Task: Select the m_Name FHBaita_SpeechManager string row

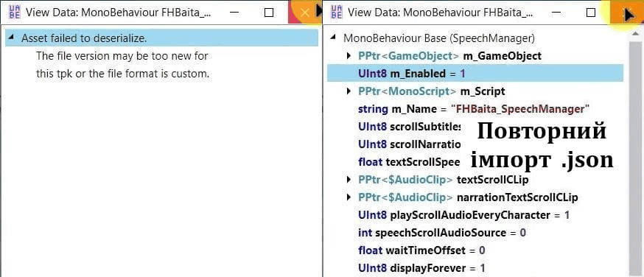Action: [474, 109]
